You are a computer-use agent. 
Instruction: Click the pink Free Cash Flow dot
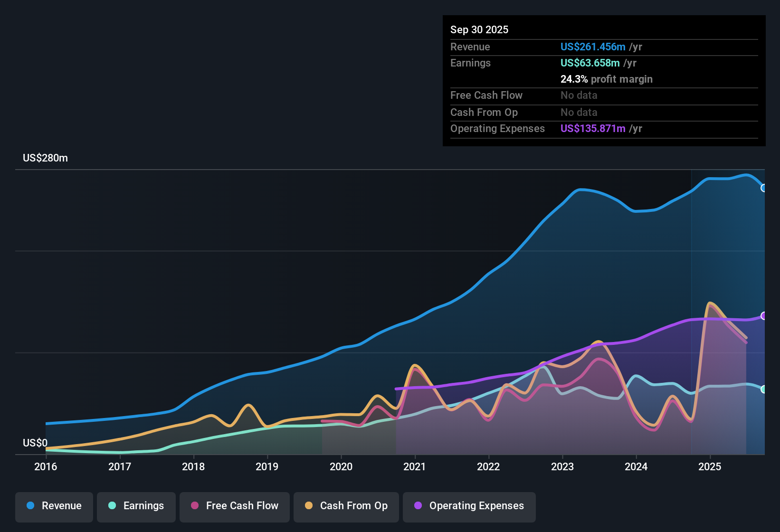point(195,505)
